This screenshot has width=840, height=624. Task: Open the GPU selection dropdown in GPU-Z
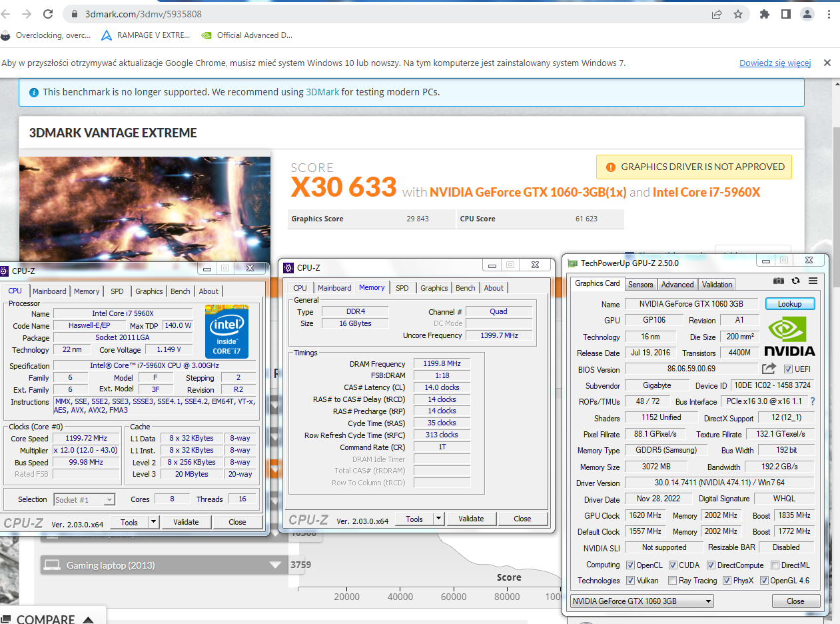(642, 601)
